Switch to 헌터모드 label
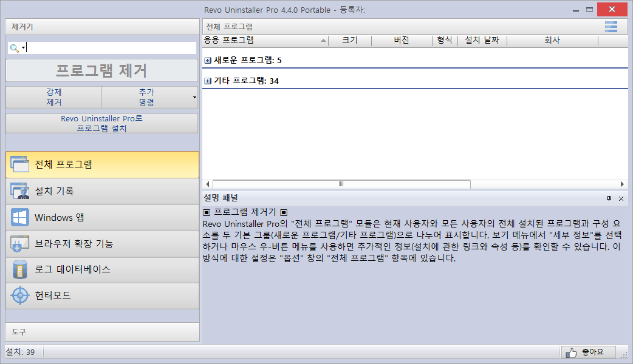The width and height of the screenshot is (633, 364). click(x=52, y=295)
